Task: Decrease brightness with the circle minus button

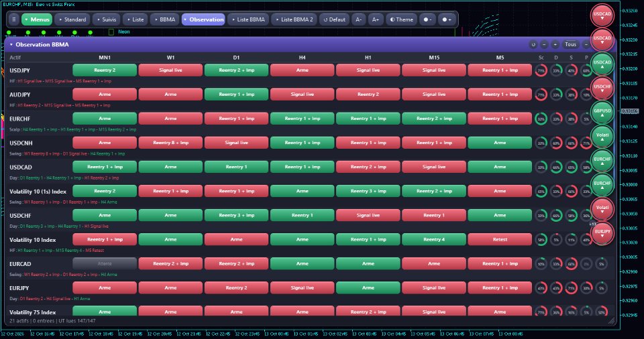Action: click(x=427, y=19)
